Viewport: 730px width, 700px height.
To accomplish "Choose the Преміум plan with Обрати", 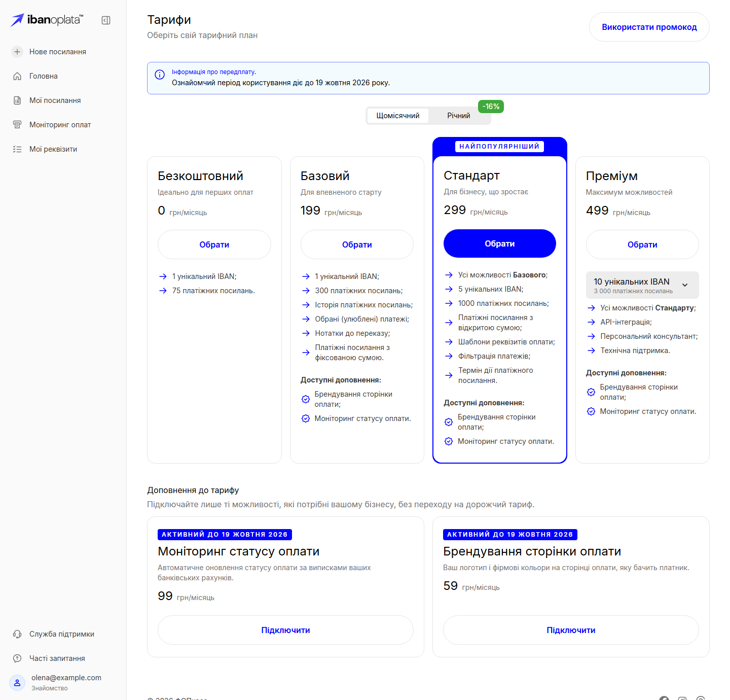I will (x=642, y=244).
